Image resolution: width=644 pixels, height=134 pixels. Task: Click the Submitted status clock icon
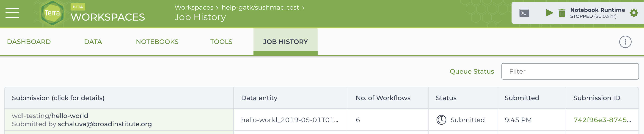(x=441, y=120)
